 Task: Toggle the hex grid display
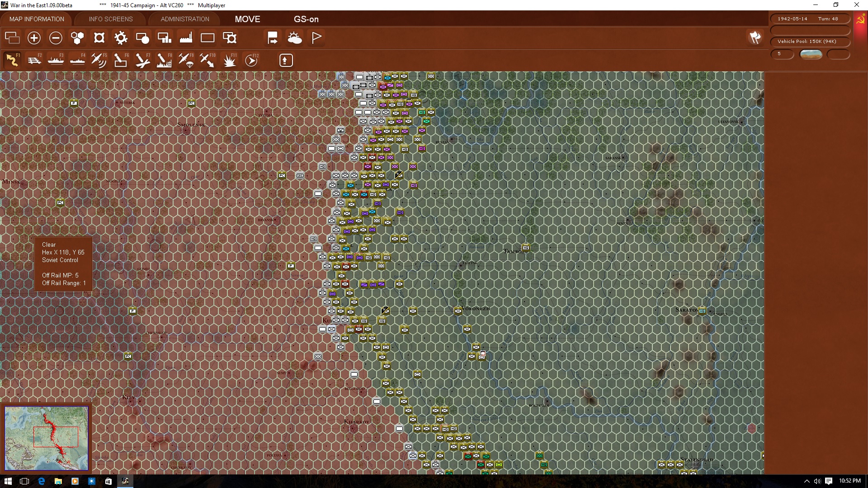[77, 38]
